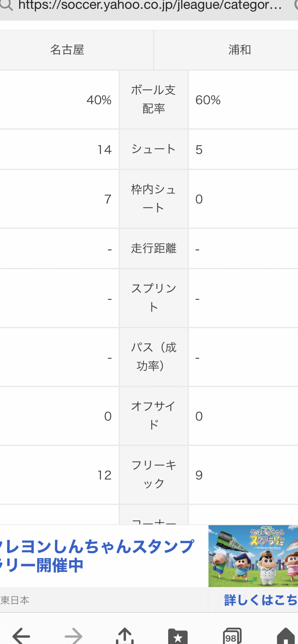Open the tab switcher showing 98 tabs
This screenshot has width=298, height=644.
point(232,636)
